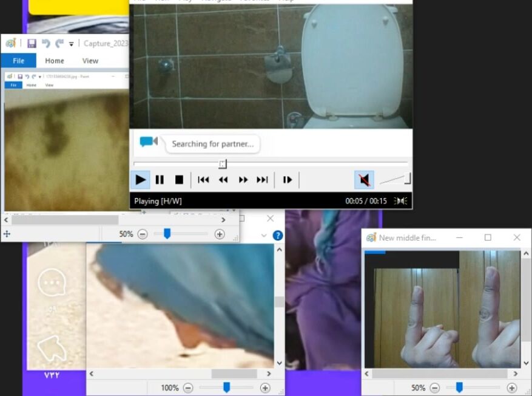
Task: Zoom out in New middle fin Paint window
Action: pos(435,387)
